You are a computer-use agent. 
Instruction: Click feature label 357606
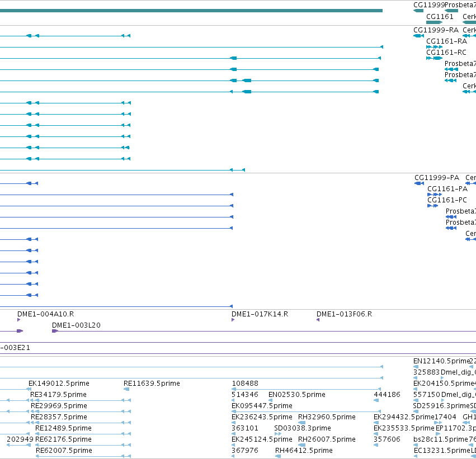(387, 439)
